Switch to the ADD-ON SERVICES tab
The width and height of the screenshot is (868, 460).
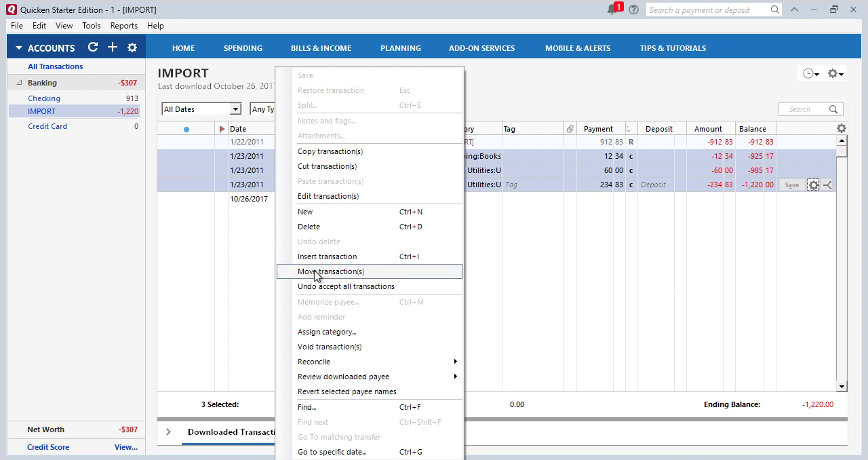(x=481, y=48)
